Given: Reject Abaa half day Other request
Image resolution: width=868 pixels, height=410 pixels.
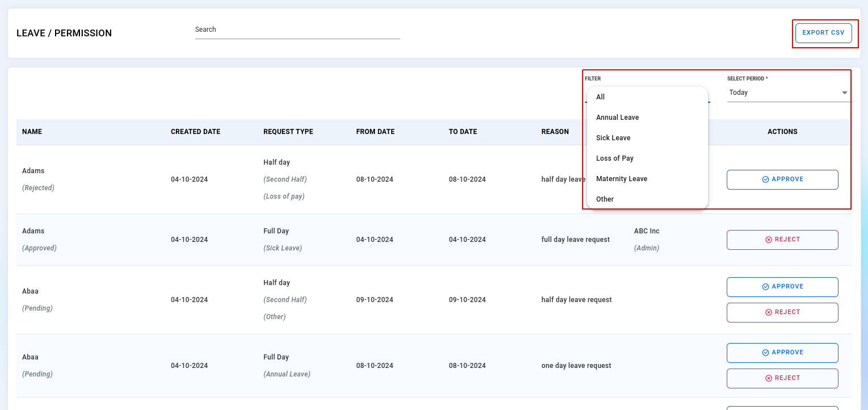Looking at the screenshot, I should [x=782, y=312].
